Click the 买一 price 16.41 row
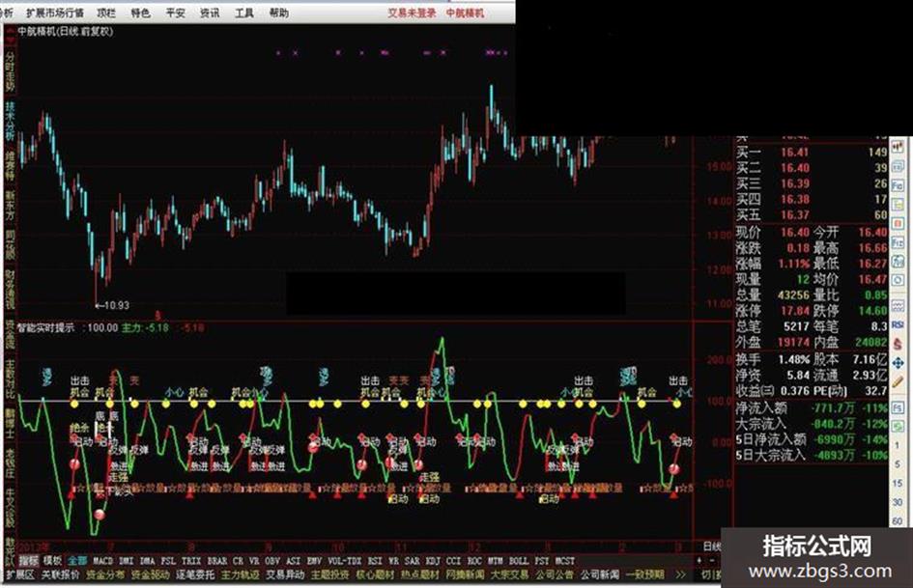The width and height of the screenshot is (913, 588). tap(812, 153)
